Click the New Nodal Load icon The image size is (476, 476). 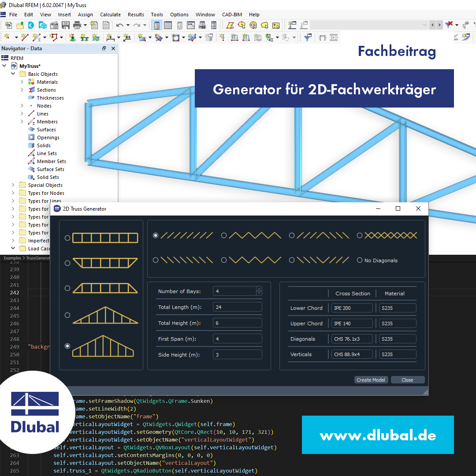(222, 37)
